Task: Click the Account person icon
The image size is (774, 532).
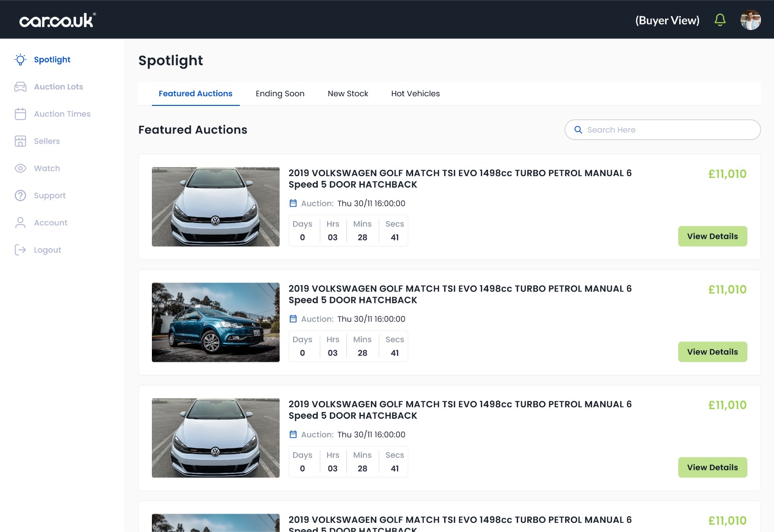Action: click(20, 223)
